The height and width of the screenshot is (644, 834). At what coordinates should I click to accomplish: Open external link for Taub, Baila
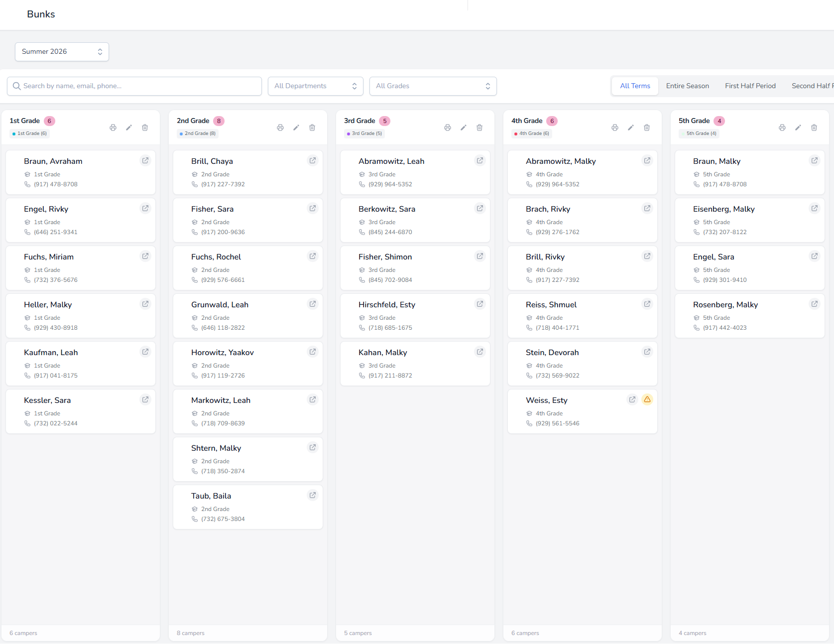(313, 495)
